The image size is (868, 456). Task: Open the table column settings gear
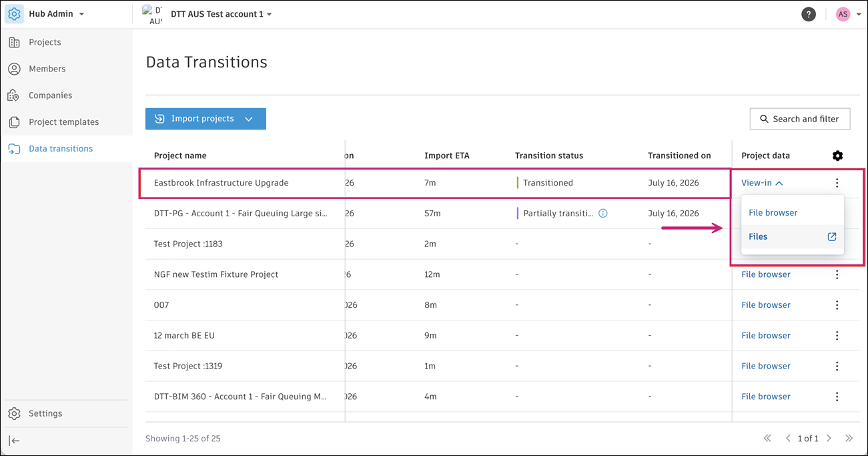click(837, 156)
